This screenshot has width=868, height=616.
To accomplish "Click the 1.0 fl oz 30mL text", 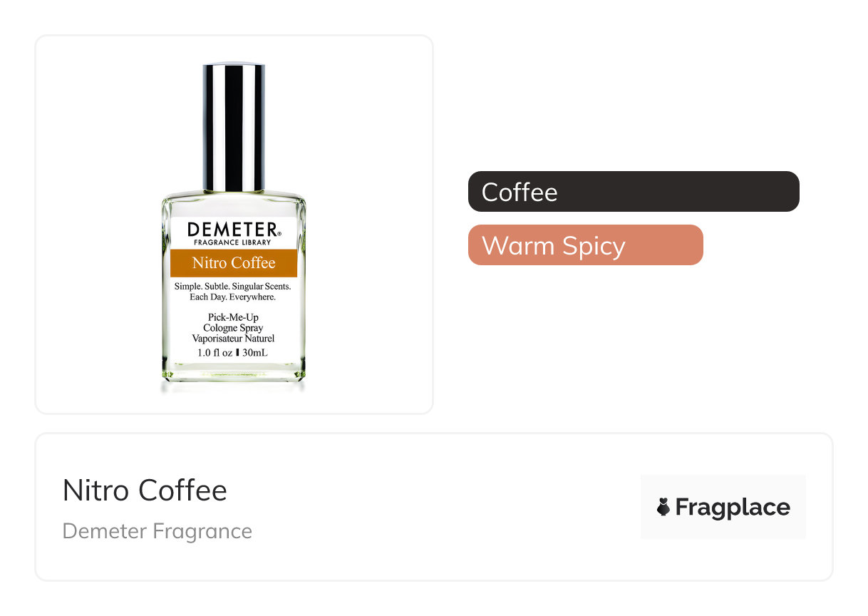I will (233, 352).
